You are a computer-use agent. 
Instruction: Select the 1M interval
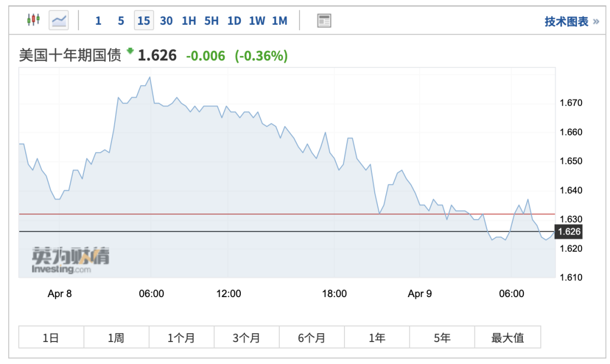[279, 21]
